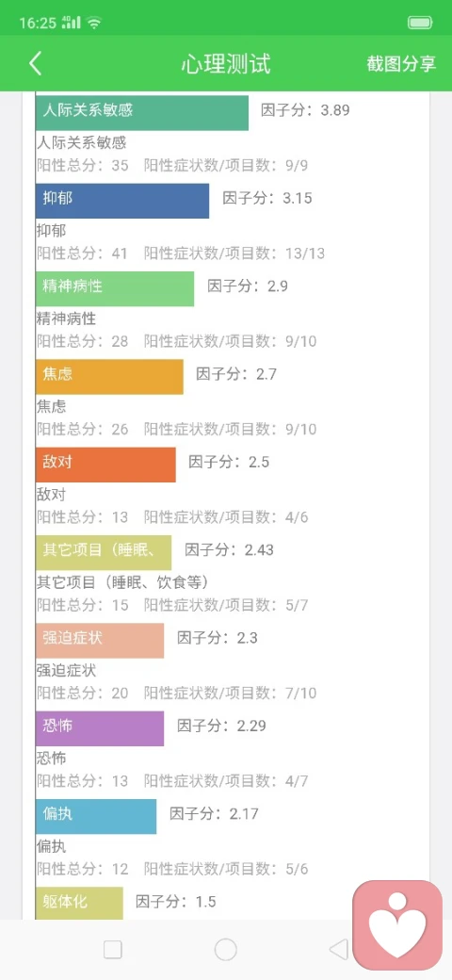Screen dimensions: 452x980
Task: Tap the back arrow icon
Action: click(x=35, y=64)
